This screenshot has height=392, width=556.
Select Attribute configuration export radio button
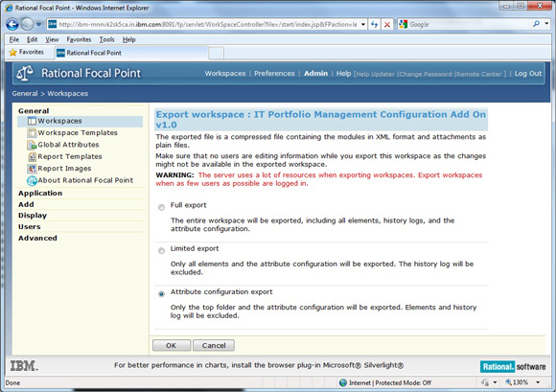point(161,294)
